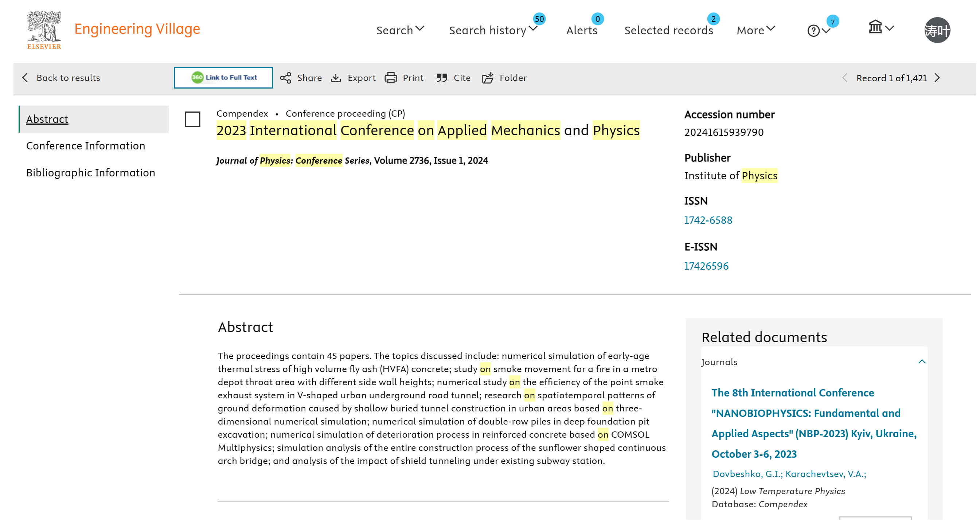Click the Print printer icon
The image size is (980, 520).
click(391, 78)
